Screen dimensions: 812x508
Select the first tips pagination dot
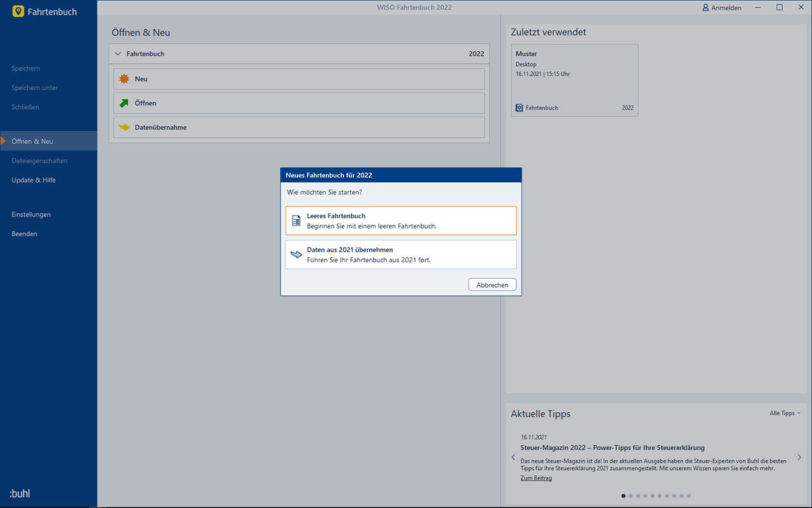click(x=624, y=496)
